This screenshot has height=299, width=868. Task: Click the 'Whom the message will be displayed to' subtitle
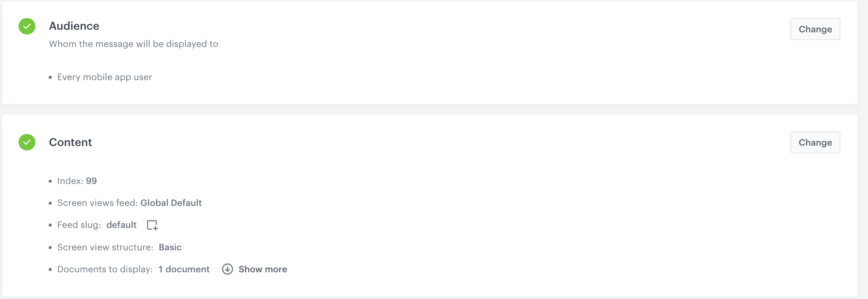tap(134, 44)
